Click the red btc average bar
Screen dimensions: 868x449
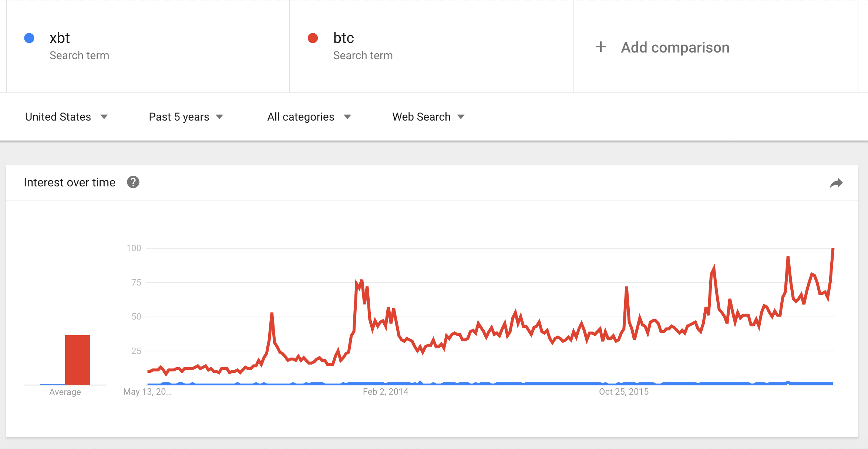click(x=78, y=359)
